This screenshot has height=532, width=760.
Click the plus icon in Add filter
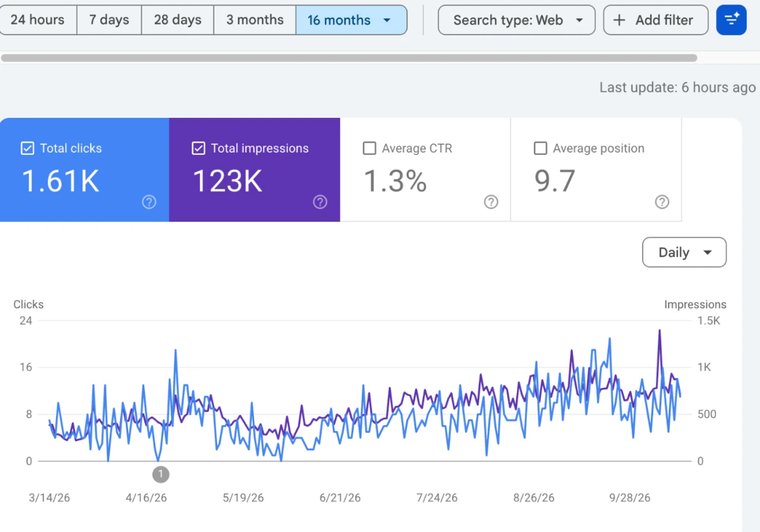[619, 20]
